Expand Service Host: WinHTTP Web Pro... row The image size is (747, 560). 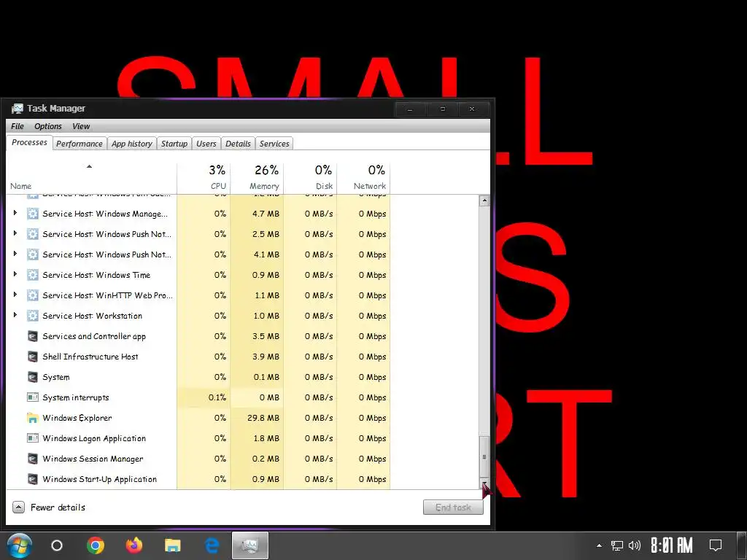pos(15,295)
